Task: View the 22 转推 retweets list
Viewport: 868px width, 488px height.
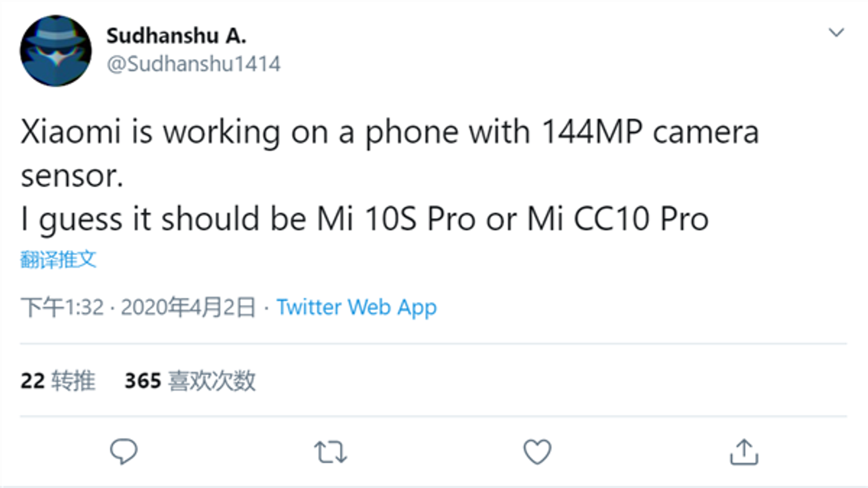Action: 58,381
